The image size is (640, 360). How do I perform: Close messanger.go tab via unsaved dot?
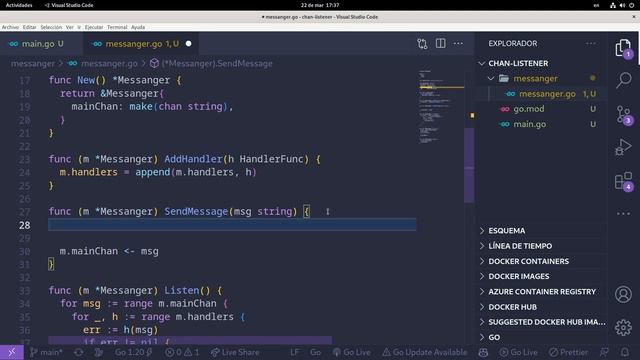tap(189, 44)
